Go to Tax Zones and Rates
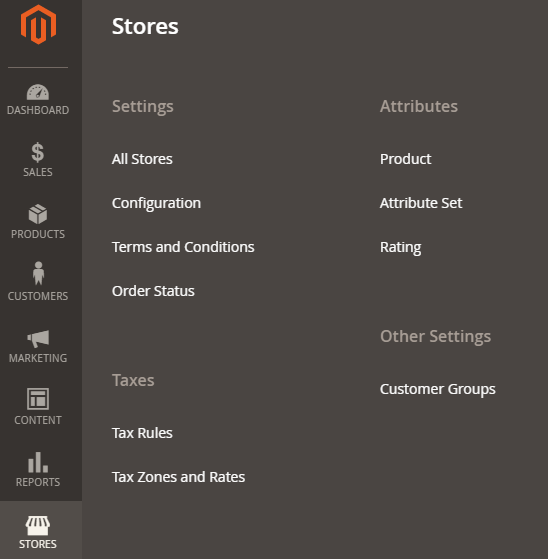This screenshot has width=548, height=559. point(178,477)
